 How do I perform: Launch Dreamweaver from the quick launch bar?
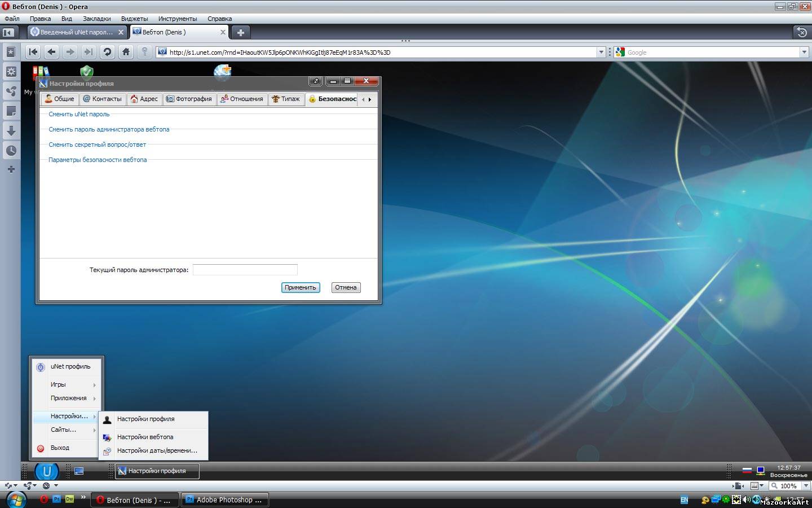click(70, 500)
